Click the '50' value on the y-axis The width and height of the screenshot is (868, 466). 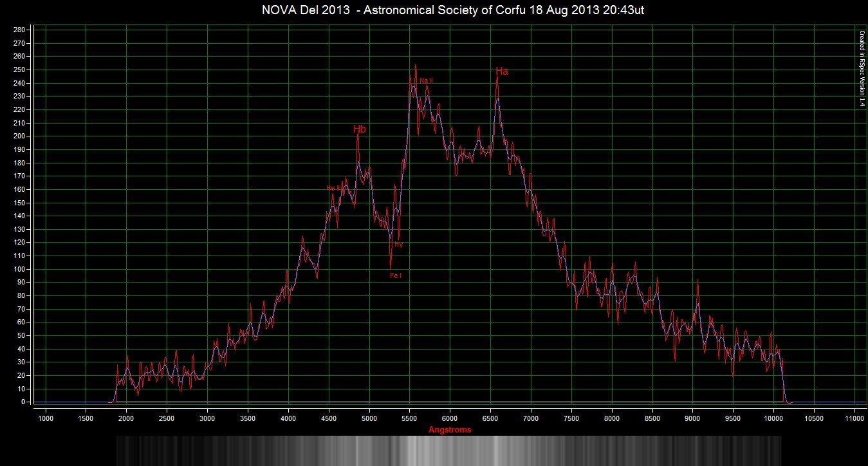click(x=21, y=335)
